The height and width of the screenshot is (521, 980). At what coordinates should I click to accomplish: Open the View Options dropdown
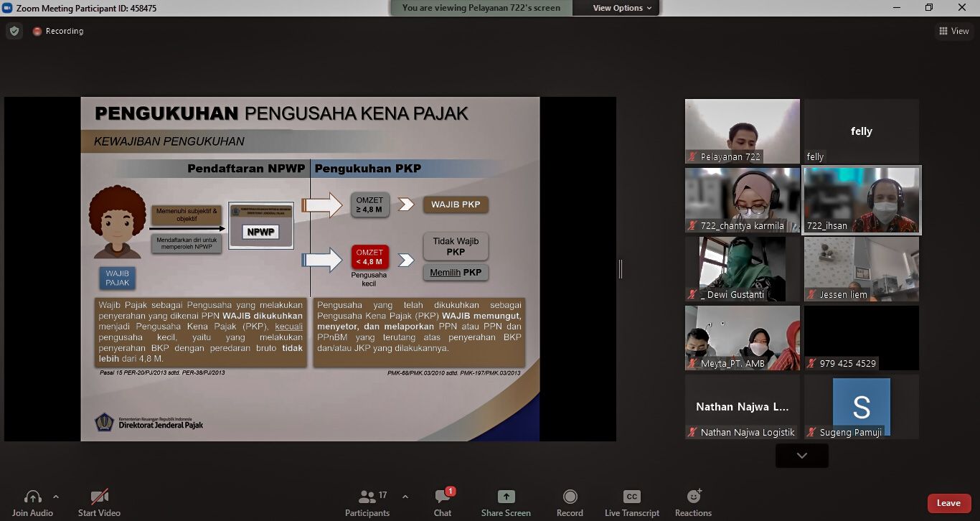coord(622,8)
